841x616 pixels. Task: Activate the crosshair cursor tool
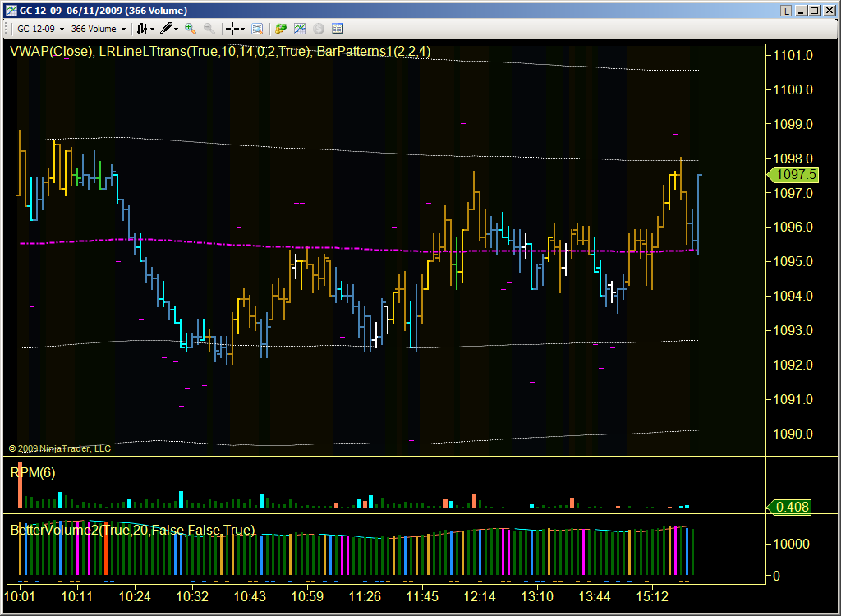click(x=232, y=29)
